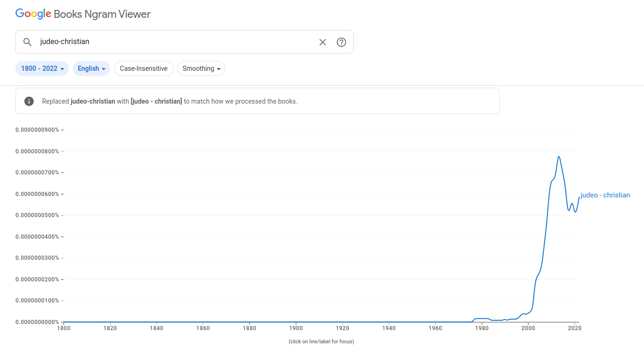Click the bold [judeo - christian] replacement text
Viewport: 644px width, 355px height.
coord(156,101)
